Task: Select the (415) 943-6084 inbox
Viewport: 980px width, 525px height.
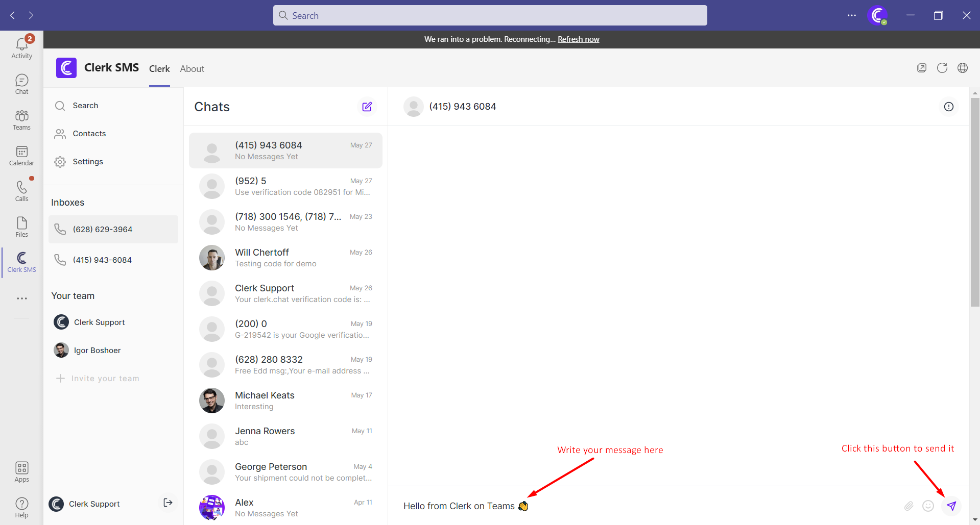Action: coord(113,260)
